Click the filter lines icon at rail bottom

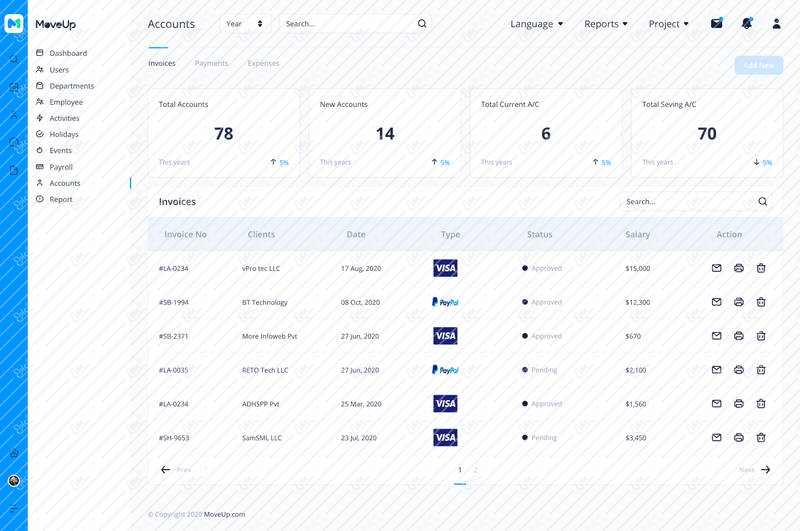[14, 508]
